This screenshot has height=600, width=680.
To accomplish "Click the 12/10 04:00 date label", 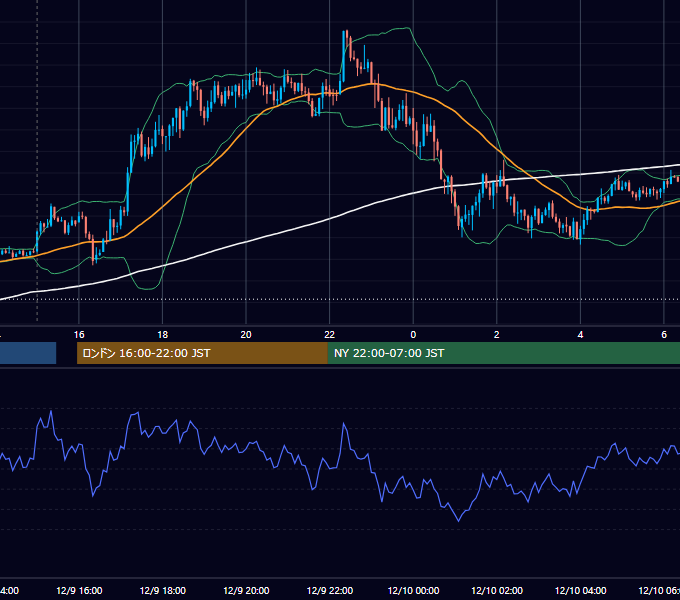I will coord(581,590).
